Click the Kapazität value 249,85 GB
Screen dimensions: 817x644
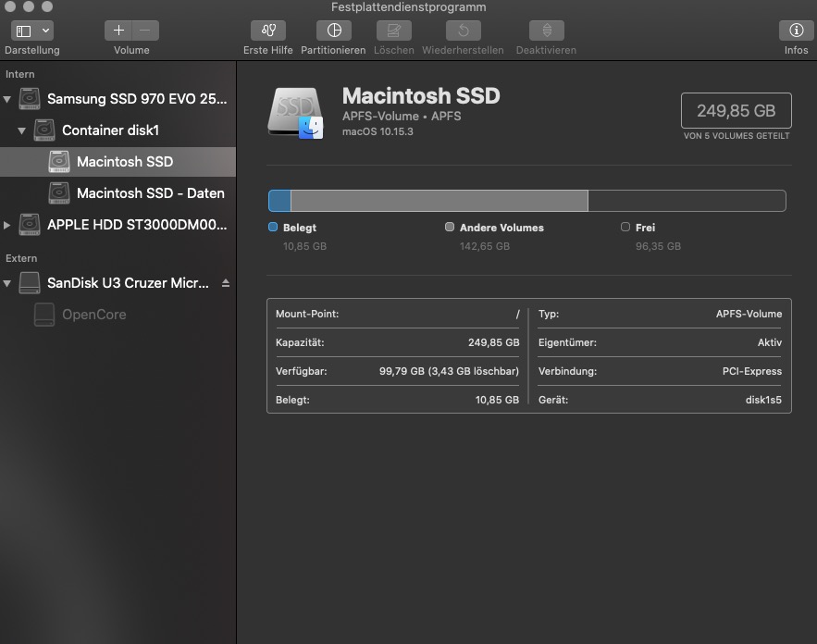(x=493, y=343)
